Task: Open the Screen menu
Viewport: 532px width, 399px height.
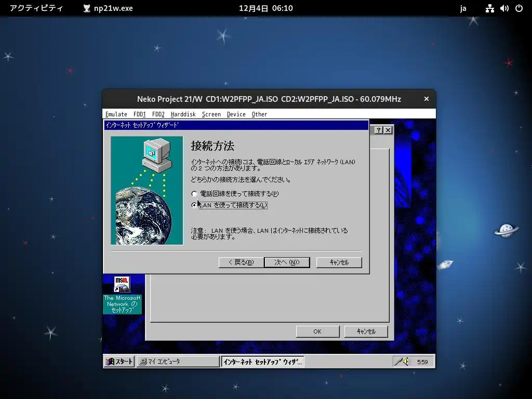Action: 211,114
